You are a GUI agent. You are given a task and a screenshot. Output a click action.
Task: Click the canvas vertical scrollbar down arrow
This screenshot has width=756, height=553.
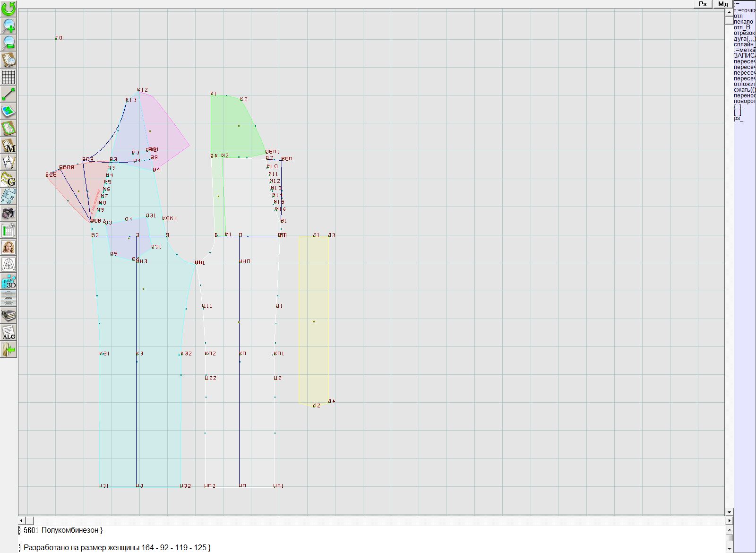(x=729, y=512)
